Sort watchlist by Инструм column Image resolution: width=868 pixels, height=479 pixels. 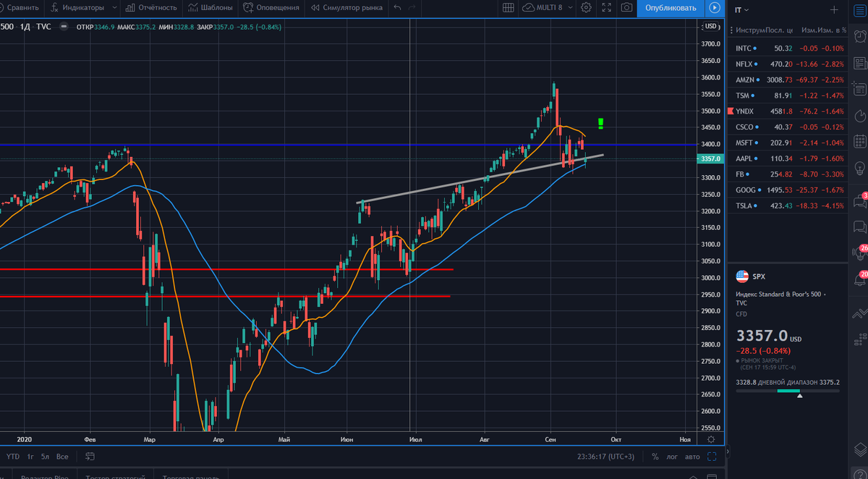[749, 30]
